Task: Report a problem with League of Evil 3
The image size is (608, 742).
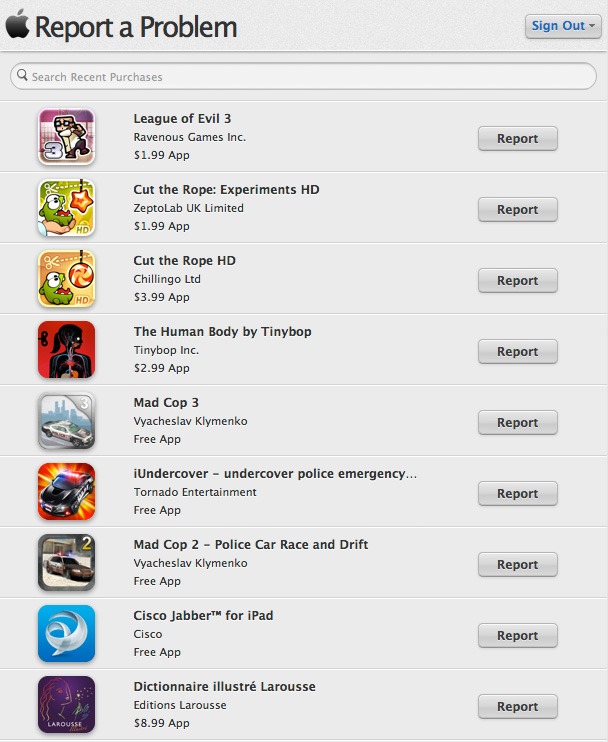Action: [518, 139]
